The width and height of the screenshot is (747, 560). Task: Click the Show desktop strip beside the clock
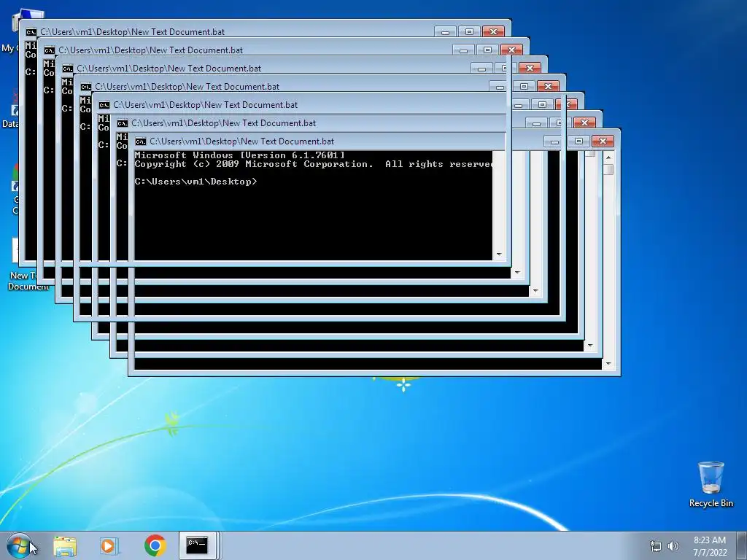click(743, 545)
